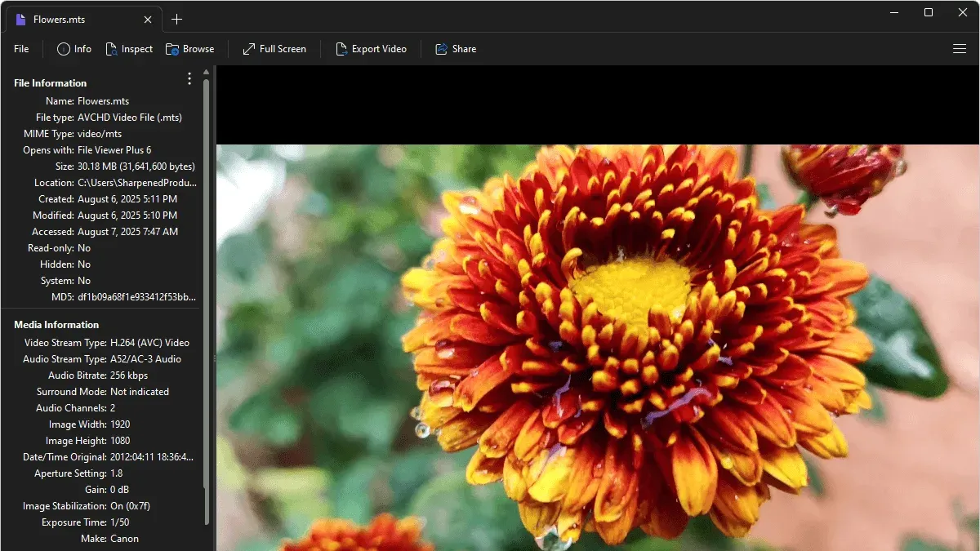Click the Media Information heading
This screenshot has height=551, width=980.
[56, 325]
